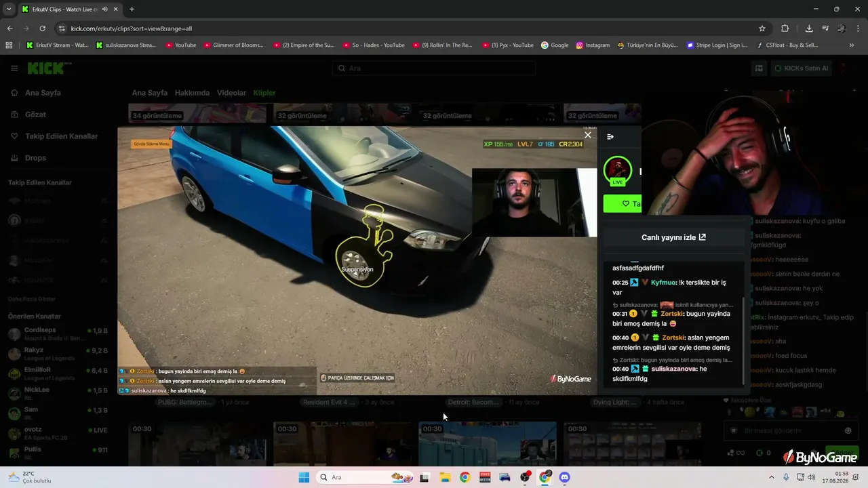Open File Explorer from the taskbar
Image resolution: width=868 pixels, height=488 pixels.
point(445,477)
